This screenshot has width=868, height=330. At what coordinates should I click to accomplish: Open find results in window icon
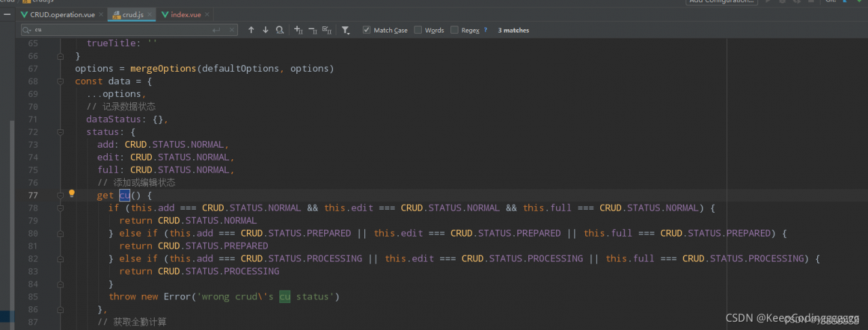click(x=280, y=30)
